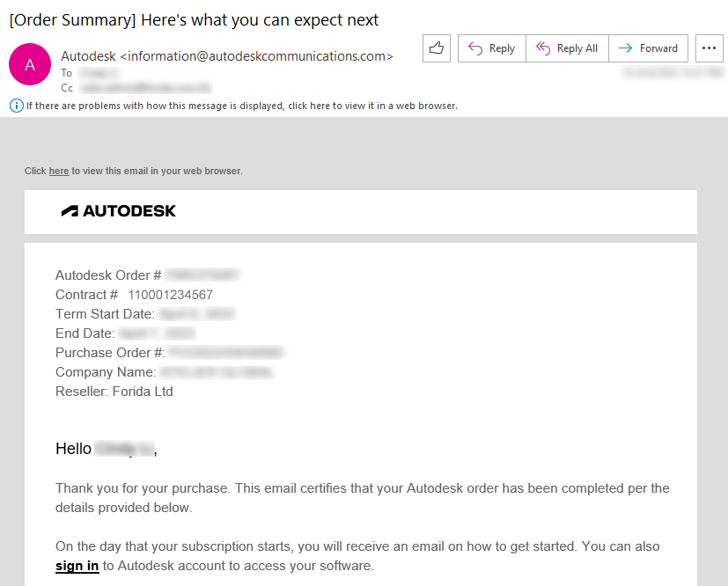Click the sender address information@autodeskcommunications.com
Screen dimensions: 728x586
point(257,56)
